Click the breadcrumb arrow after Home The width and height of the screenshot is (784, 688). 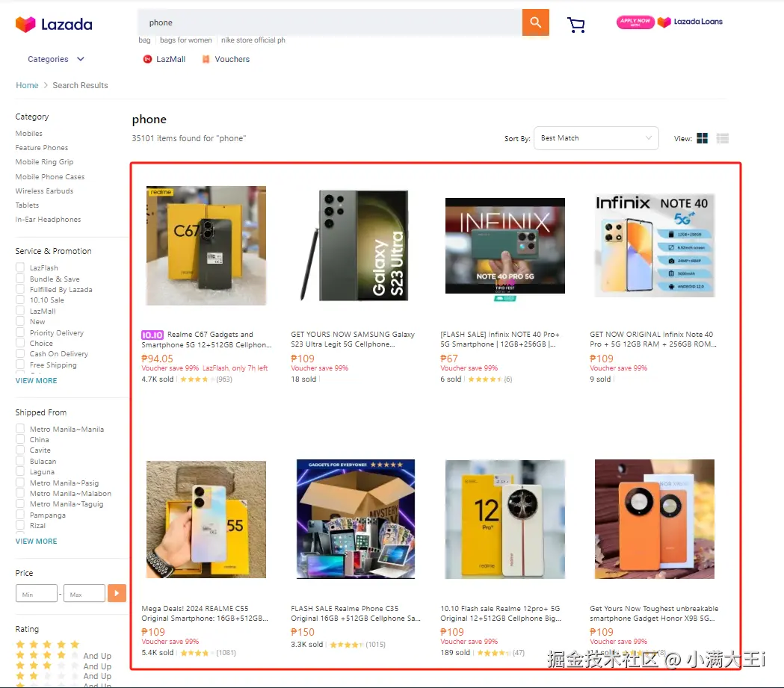(46, 85)
